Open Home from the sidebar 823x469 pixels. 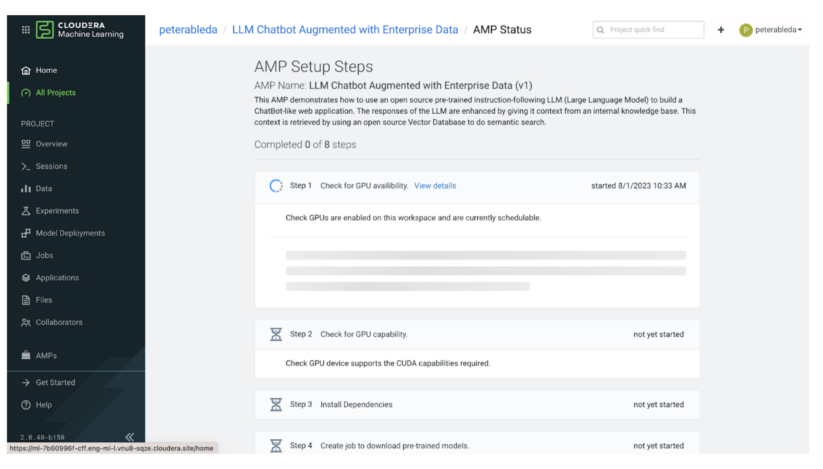[46, 70]
